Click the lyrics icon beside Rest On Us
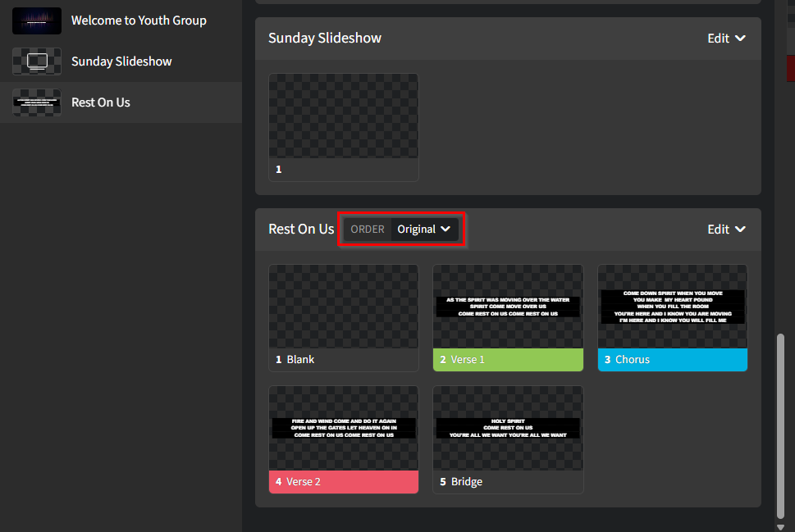The width and height of the screenshot is (795, 532). (36, 102)
